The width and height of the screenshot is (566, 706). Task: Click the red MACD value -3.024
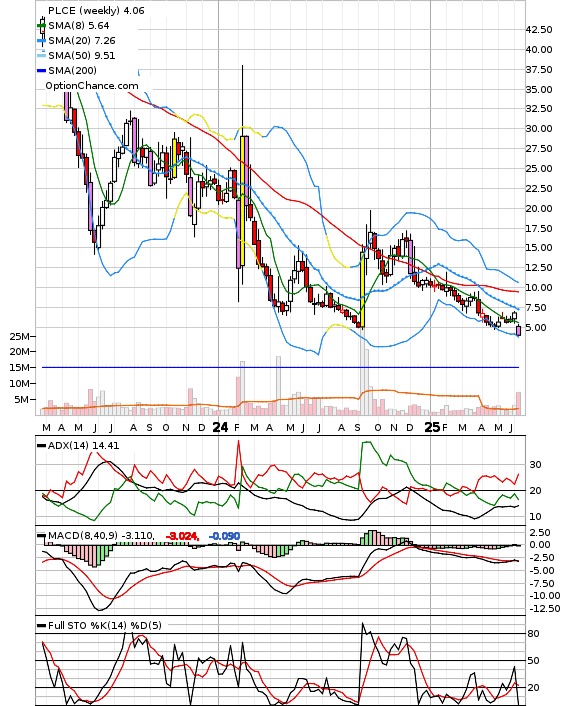click(x=182, y=536)
